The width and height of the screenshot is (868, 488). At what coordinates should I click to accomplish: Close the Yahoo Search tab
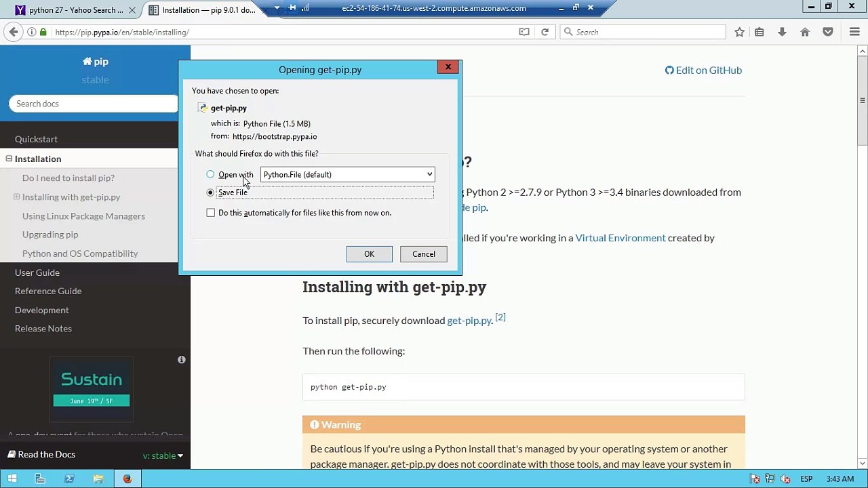pos(132,10)
